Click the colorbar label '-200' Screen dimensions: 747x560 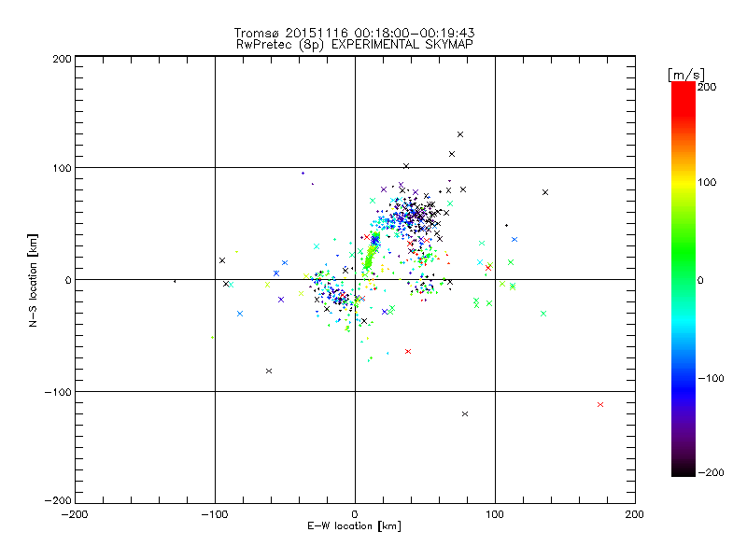711,472
